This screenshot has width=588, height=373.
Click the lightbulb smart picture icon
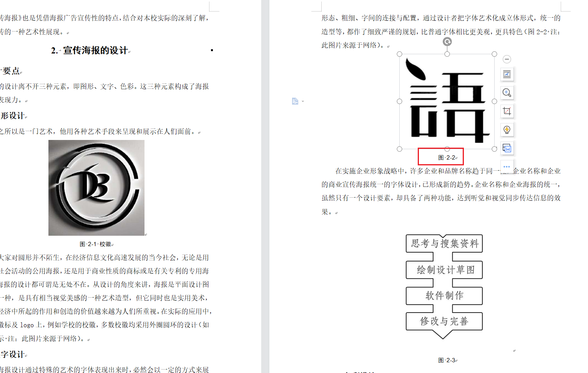[507, 130]
